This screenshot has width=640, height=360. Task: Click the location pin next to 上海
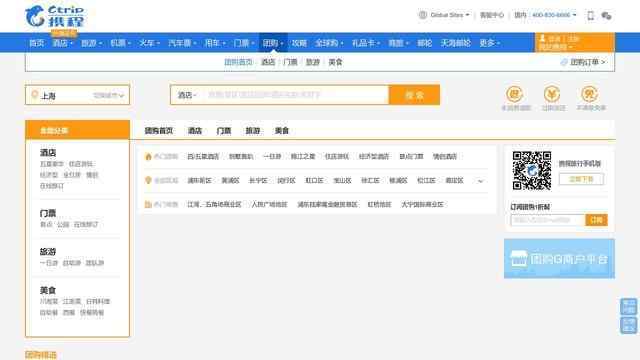coord(35,96)
